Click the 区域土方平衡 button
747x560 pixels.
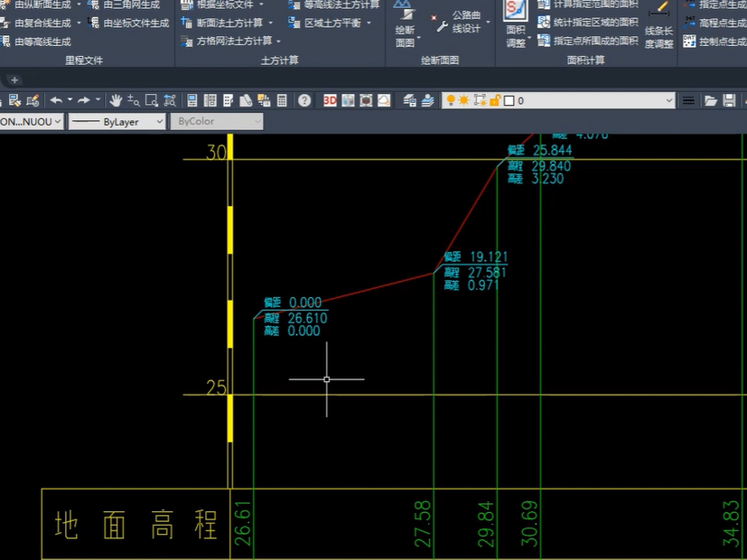331,23
